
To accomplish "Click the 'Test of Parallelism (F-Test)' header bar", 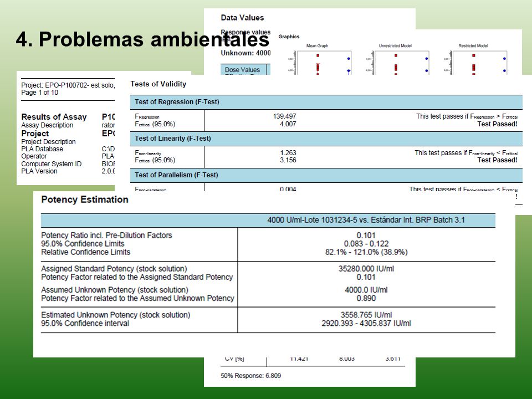I will 326,175.
